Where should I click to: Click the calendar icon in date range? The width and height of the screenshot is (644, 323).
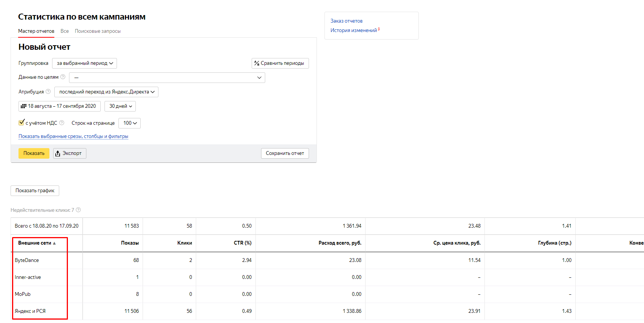pos(23,106)
